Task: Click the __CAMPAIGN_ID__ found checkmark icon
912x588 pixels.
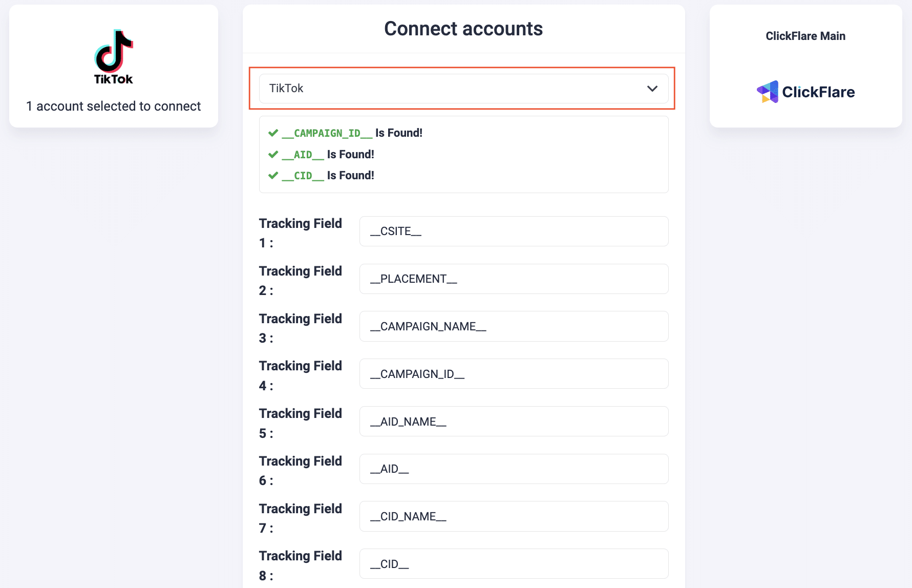Action: point(273,133)
